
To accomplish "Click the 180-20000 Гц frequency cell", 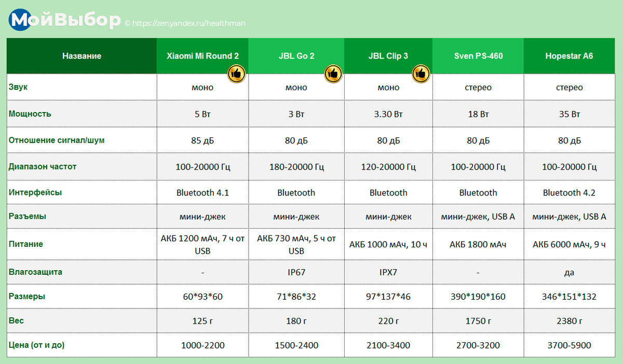I will 296,167.
